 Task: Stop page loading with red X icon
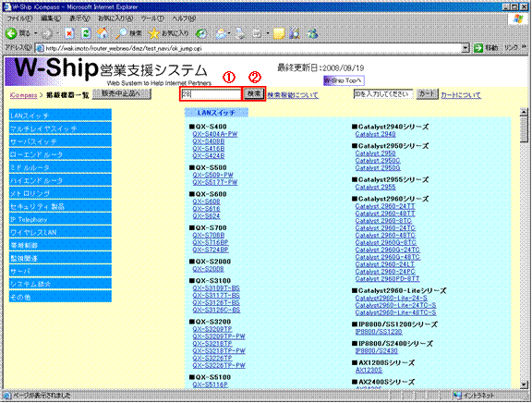[69, 33]
